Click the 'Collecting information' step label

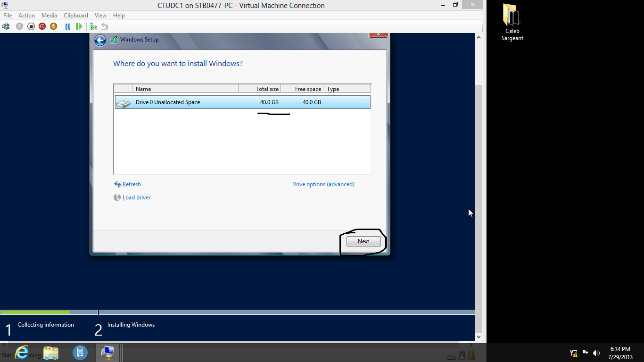[46, 325]
